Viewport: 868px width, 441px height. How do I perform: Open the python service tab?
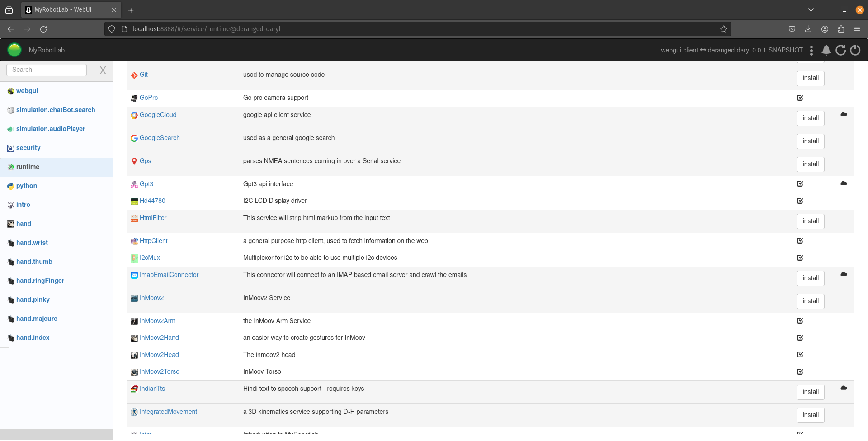(x=27, y=186)
